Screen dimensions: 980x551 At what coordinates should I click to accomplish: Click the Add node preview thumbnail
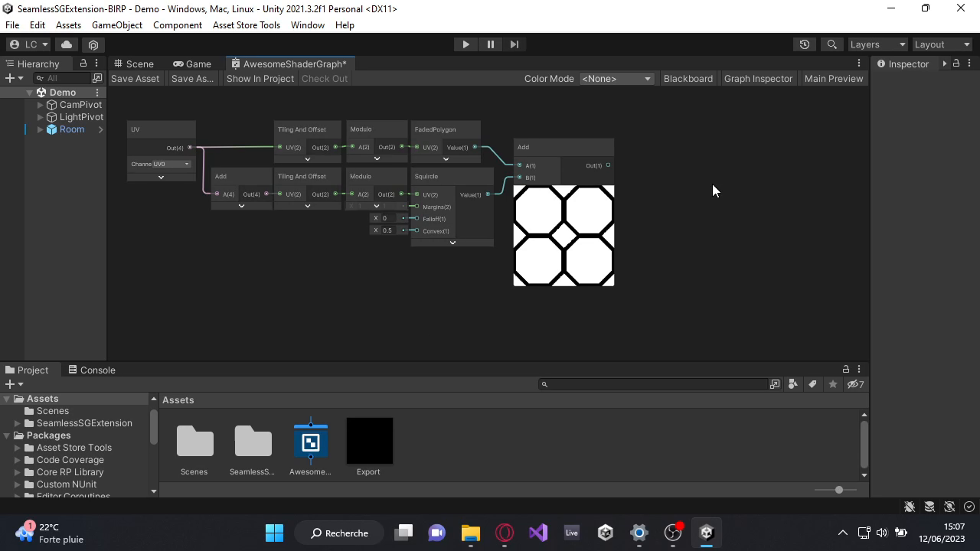[563, 236]
